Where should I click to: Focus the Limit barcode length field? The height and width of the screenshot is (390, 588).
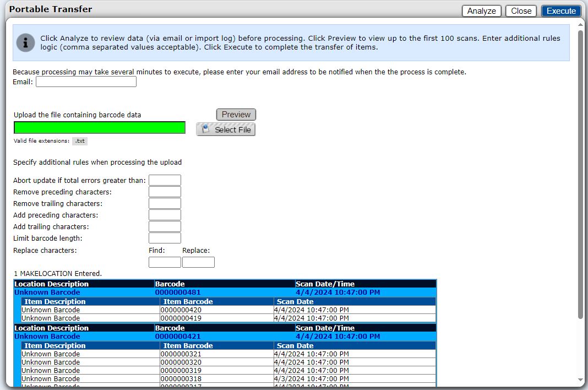tap(165, 238)
